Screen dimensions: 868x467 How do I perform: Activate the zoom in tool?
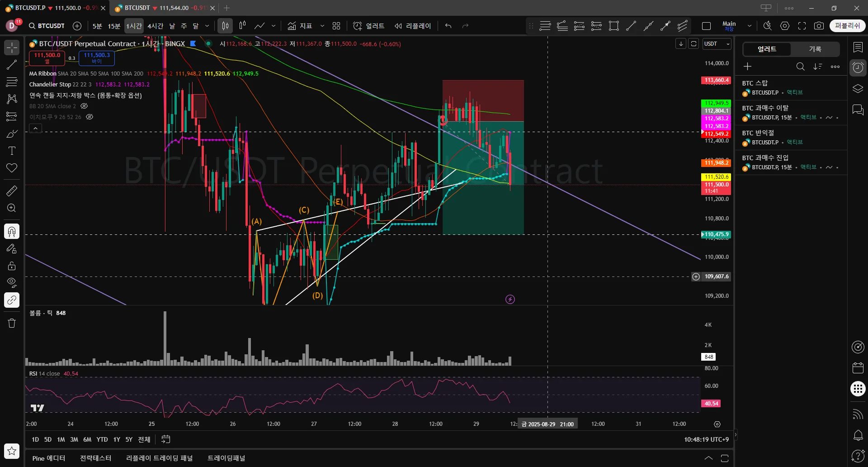12,208
